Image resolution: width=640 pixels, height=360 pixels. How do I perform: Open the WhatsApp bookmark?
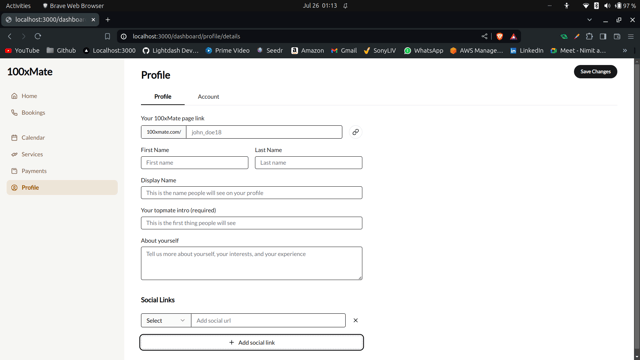424,51
